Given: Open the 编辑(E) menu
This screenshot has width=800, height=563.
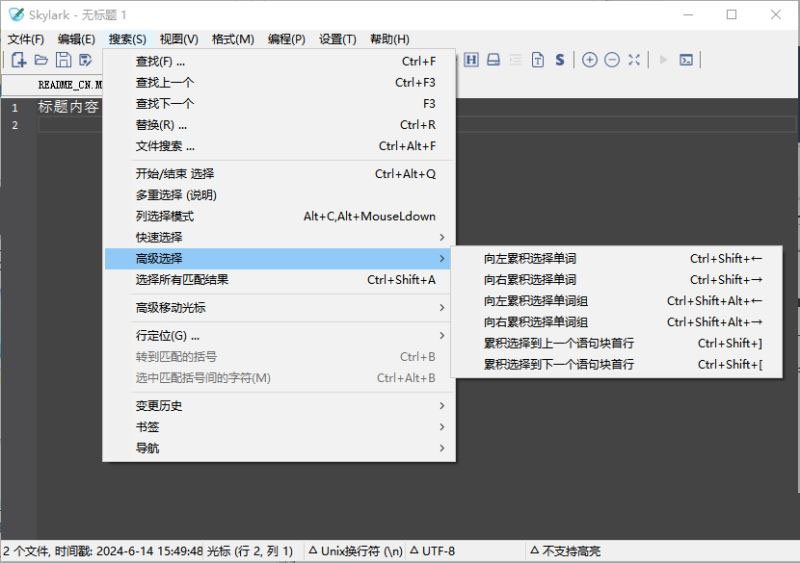Looking at the screenshot, I should 76,39.
